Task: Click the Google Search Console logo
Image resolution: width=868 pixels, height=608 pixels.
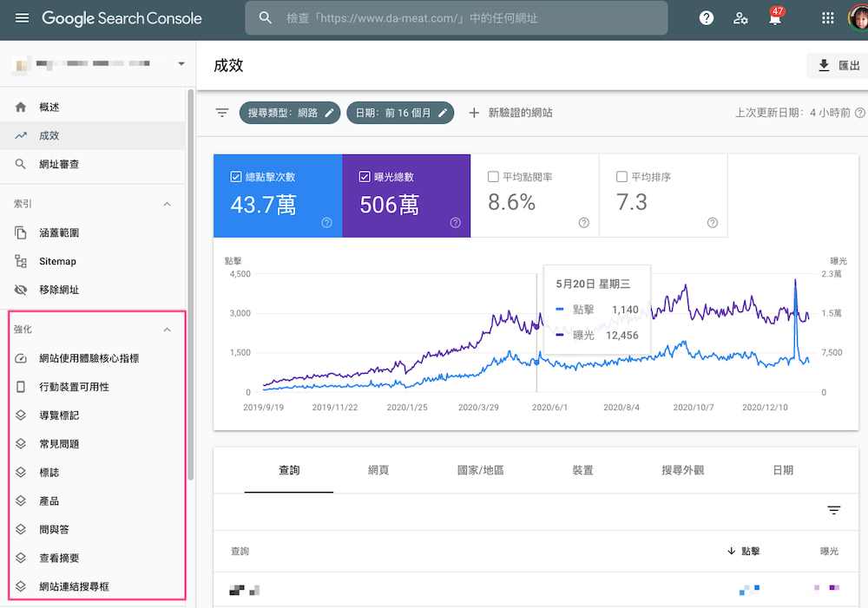Action: point(122,18)
